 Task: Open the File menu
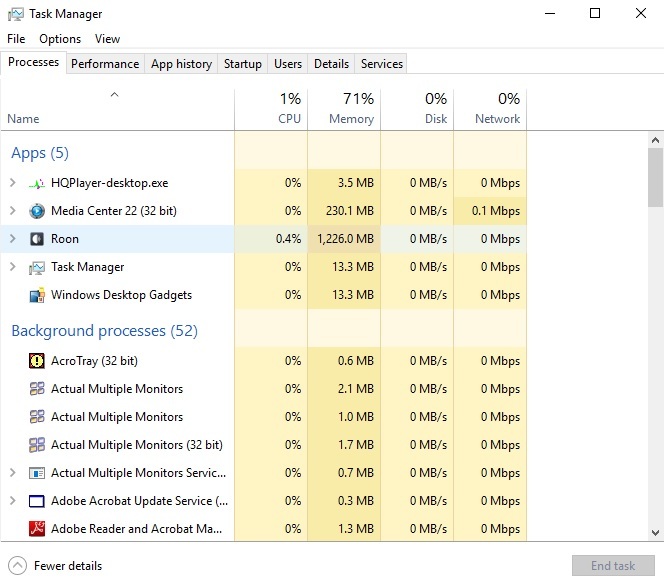(16, 39)
